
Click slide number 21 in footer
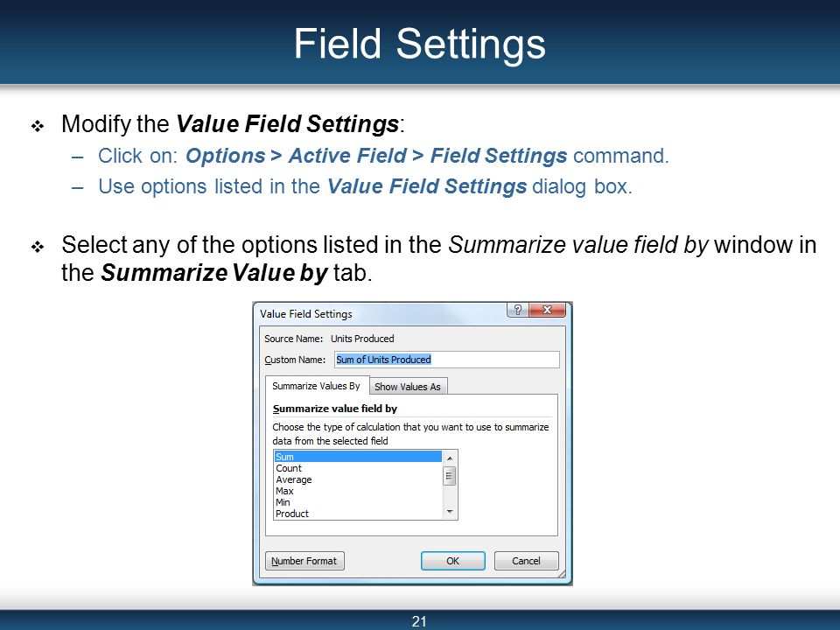419,621
